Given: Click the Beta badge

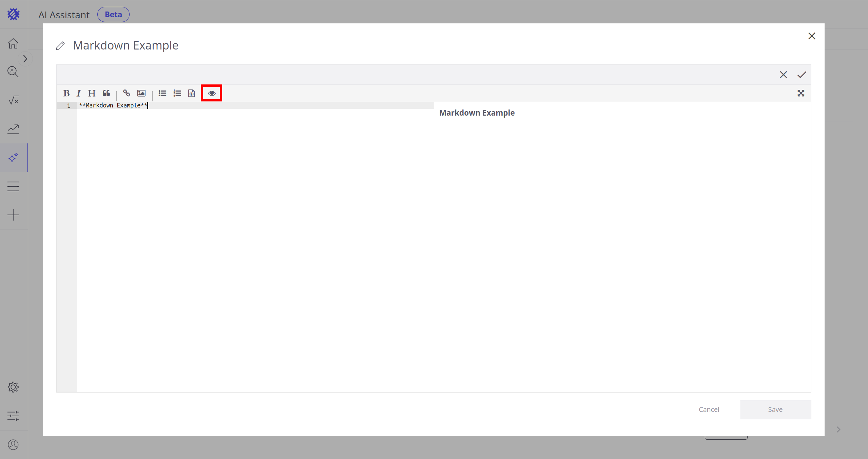Looking at the screenshot, I should click(x=113, y=15).
